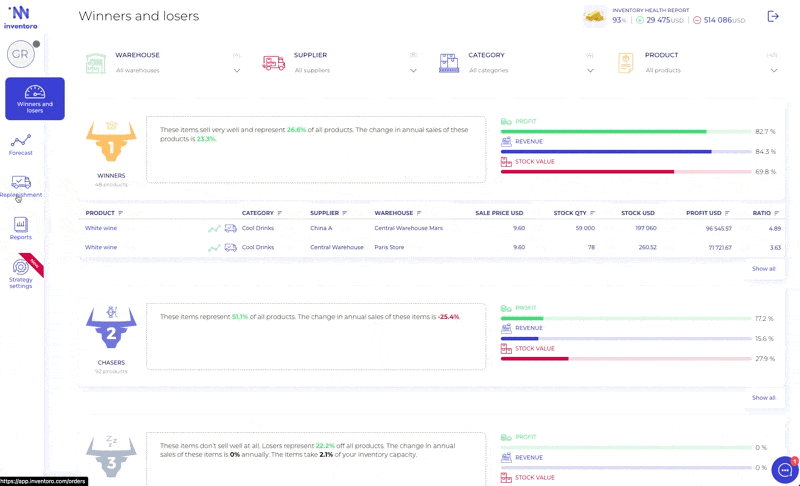Viewport: 800px width, 486px height.
Task: Select Winners and losers sidebar item
Action: pyautogui.click(x=35, y=98)
